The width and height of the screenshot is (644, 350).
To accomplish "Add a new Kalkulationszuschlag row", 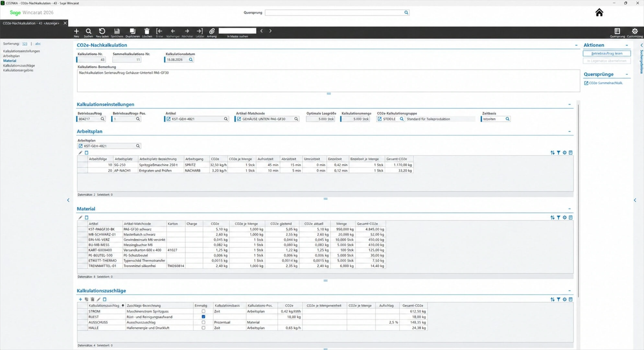I will [80, 299].
